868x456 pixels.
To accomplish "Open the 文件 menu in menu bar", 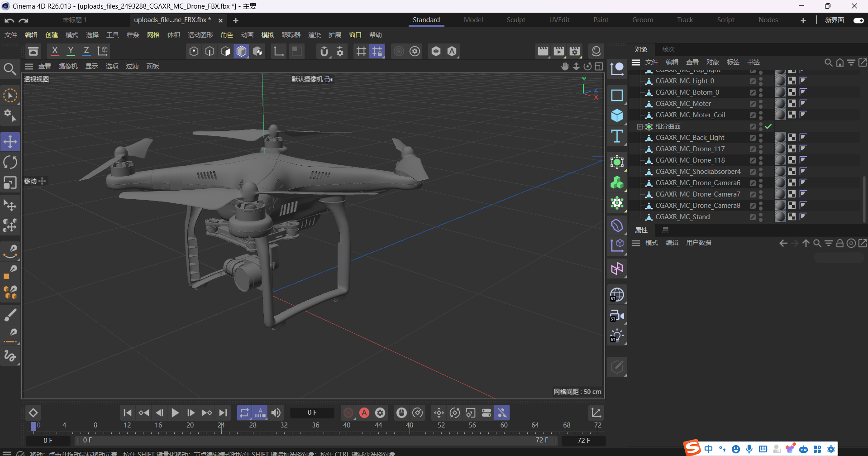I will pos(10,35).
